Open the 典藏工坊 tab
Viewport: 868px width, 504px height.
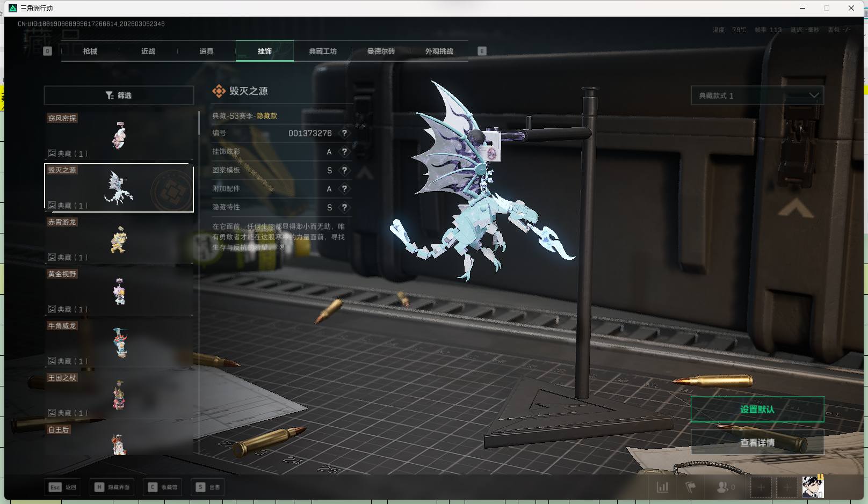pos(323,52)
